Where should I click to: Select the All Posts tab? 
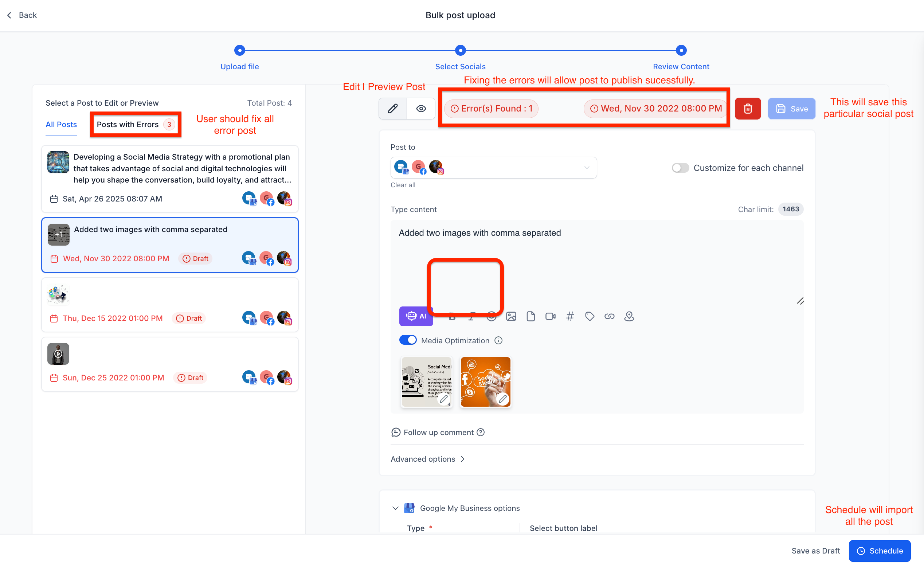(x=61, y=125)
